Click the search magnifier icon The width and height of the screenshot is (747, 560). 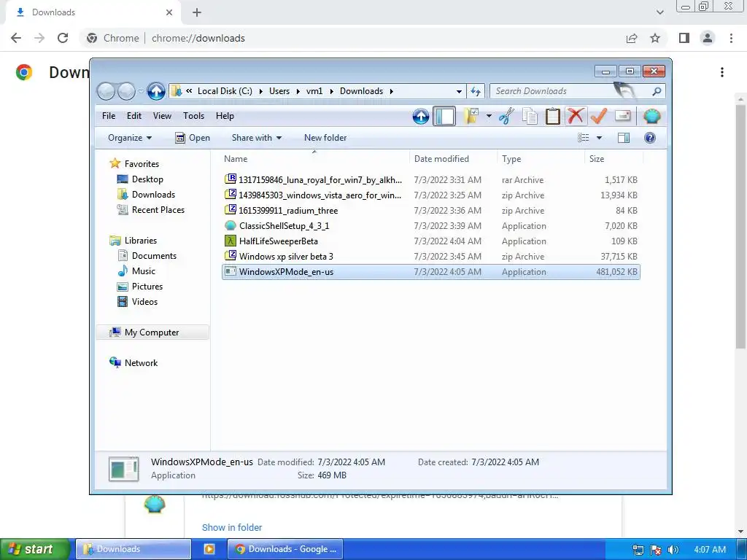(x=657, y=91)
